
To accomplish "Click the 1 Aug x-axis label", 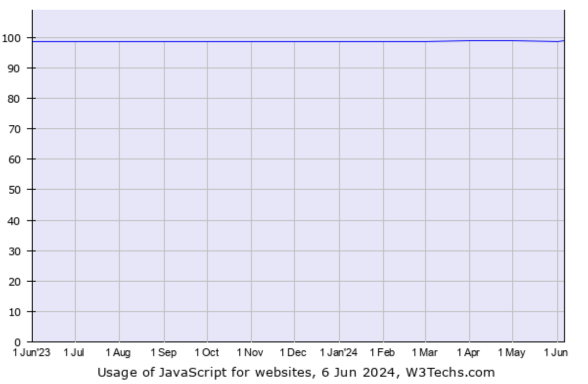I will click(x=119, y=353).
